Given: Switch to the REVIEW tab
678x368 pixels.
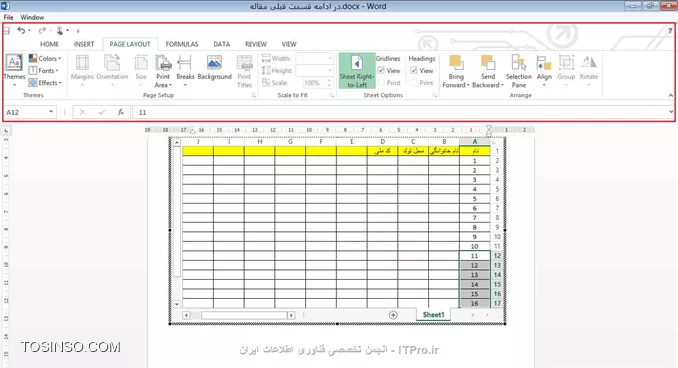Looking at the screenshot, I should tap(256, 44).
